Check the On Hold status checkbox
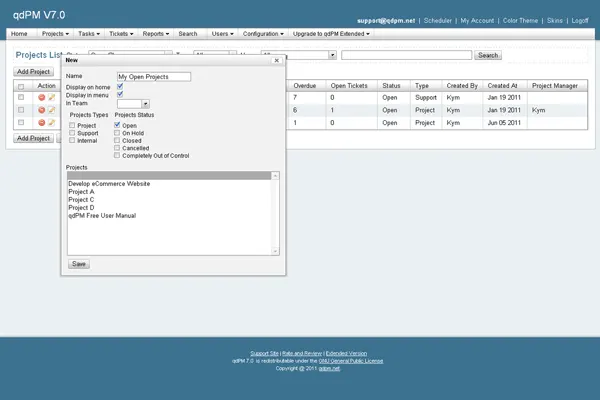600x400 pixels. pos(118,133)
